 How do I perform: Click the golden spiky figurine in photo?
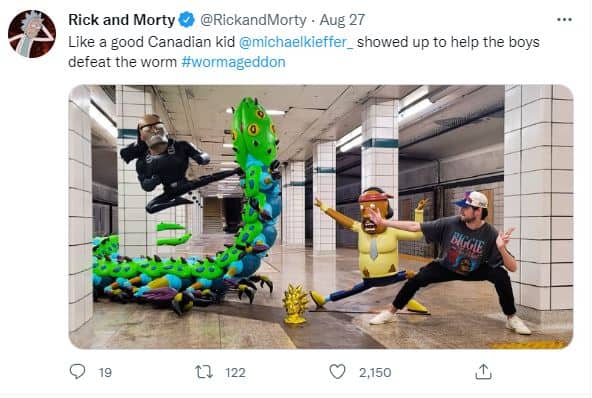[x=296, y=304]
